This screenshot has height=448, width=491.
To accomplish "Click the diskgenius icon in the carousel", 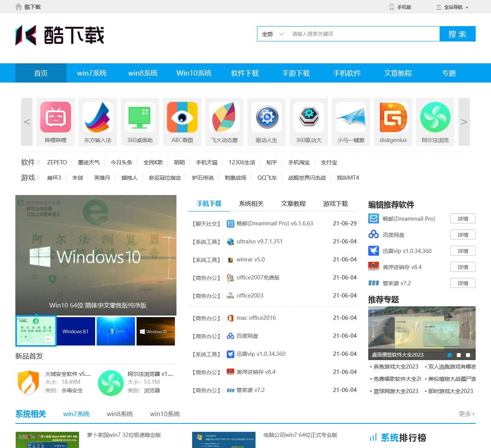I will [x=393, y=118].
